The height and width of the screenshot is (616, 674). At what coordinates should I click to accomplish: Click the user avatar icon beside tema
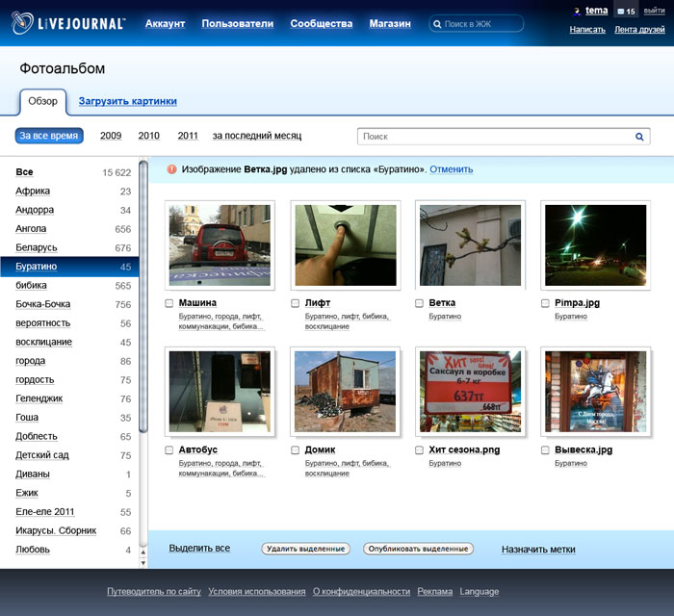click(x=577, y=12)
